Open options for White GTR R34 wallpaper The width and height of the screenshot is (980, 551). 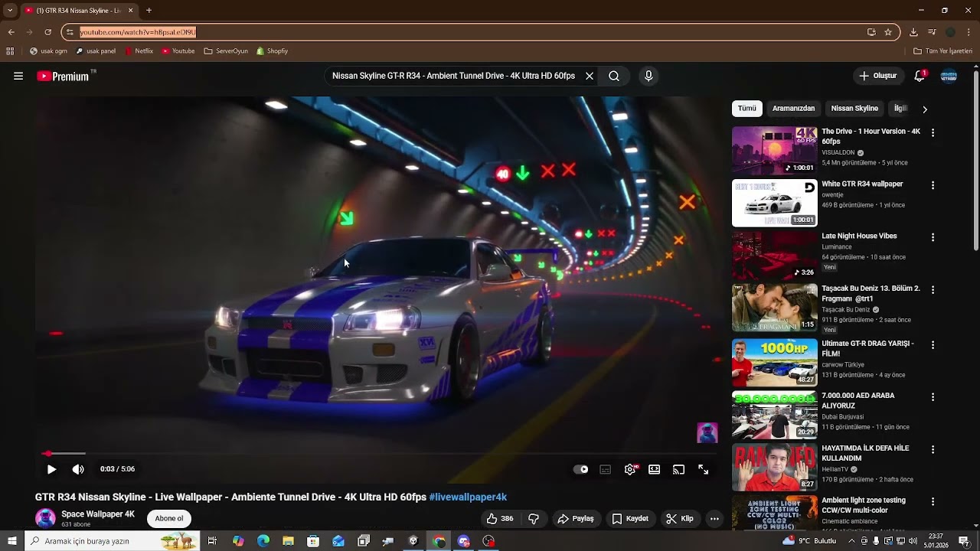[x=933, y=185]
